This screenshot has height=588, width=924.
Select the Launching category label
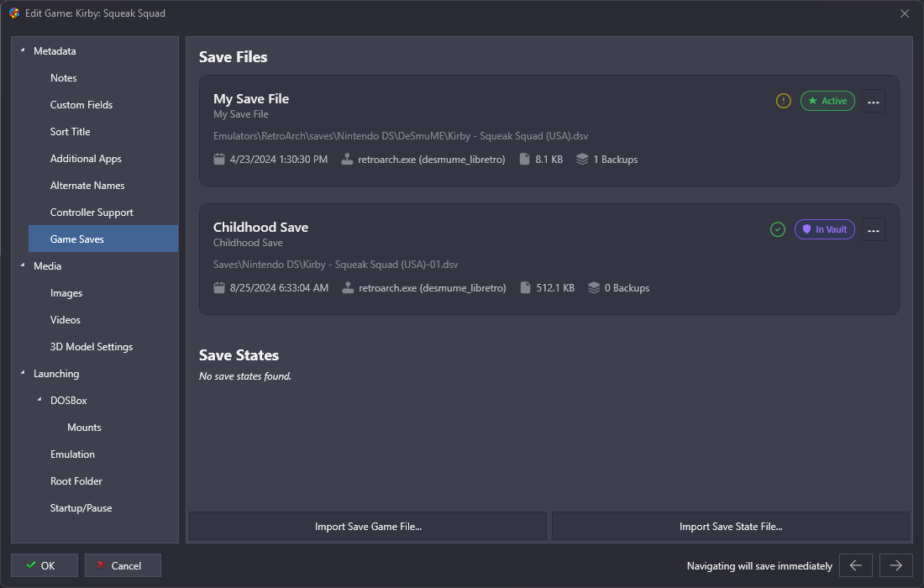click(x=56, y=374)
